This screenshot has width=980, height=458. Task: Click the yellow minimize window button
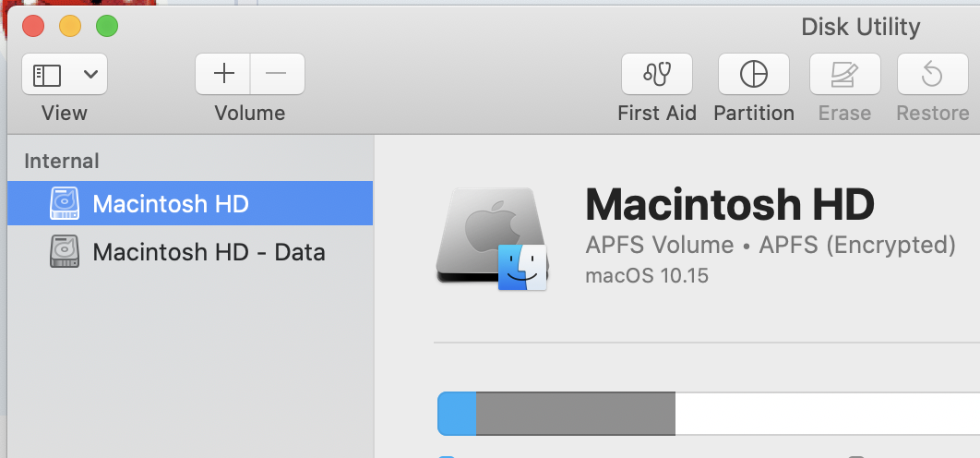(x=70, y=26)
